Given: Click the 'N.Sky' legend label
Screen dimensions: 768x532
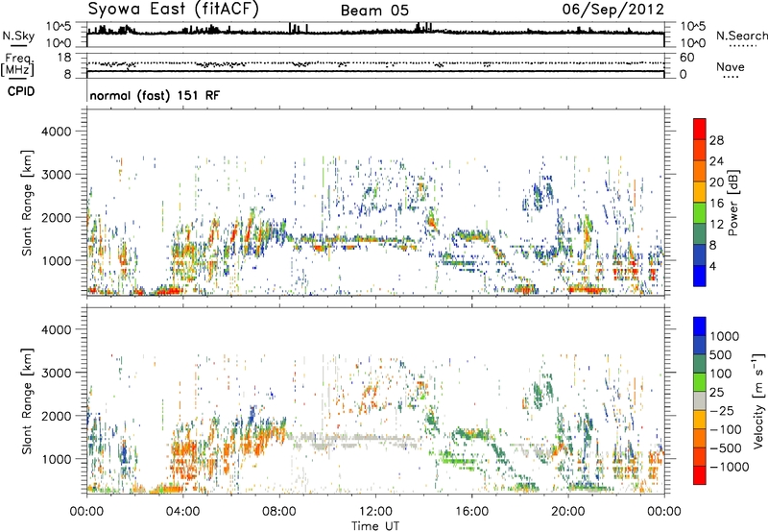Looking at the screenshot, I should 18,36.
